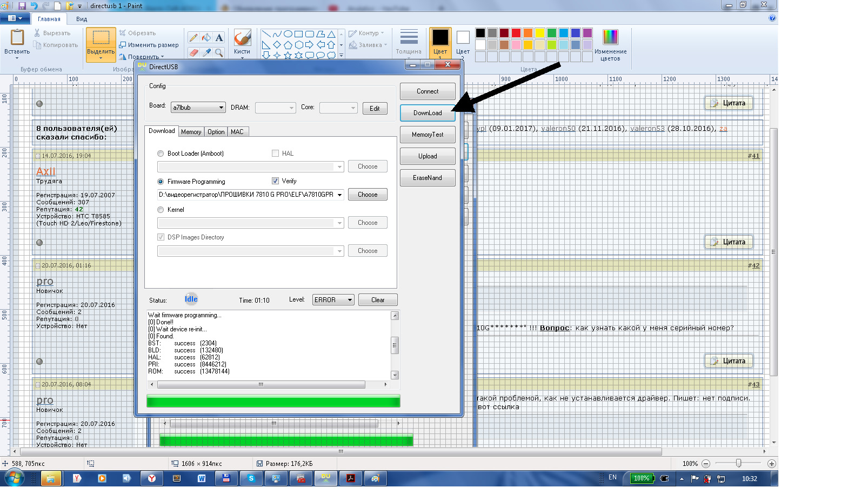Select the Eraser tool
Screen dimensions: 868x494
coord(193,52)
